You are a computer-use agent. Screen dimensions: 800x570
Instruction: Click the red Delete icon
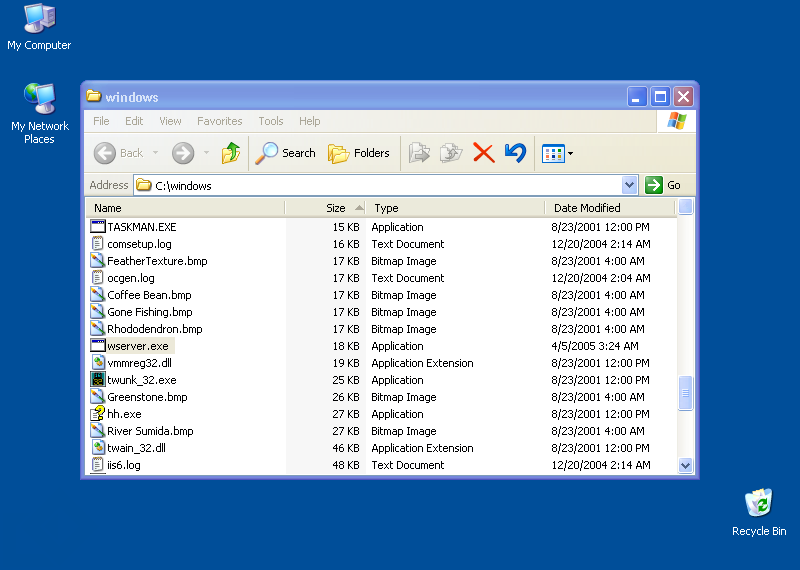[x=483, y=153]
